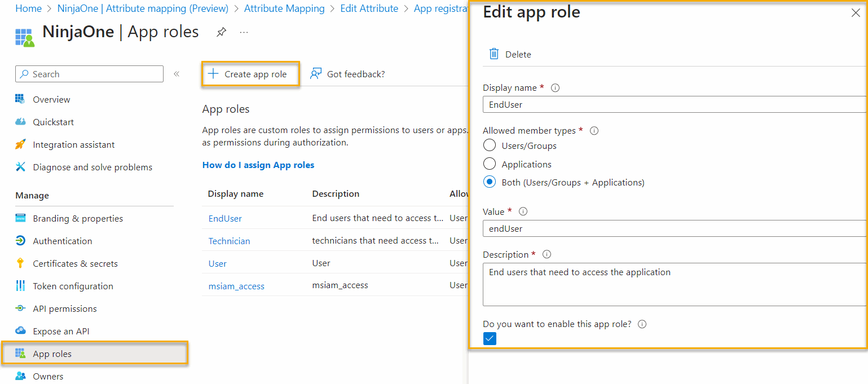
Task: Click the Display name info icon
Action: (555, 88)
